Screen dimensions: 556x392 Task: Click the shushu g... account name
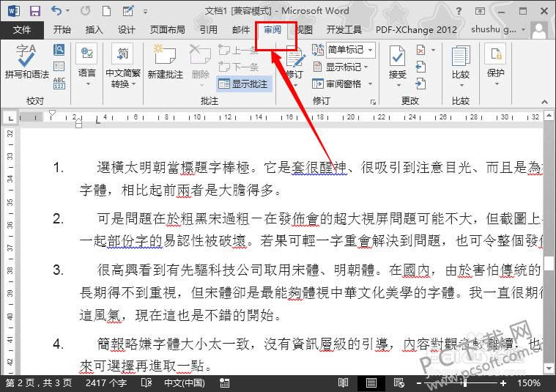point(494,30)
